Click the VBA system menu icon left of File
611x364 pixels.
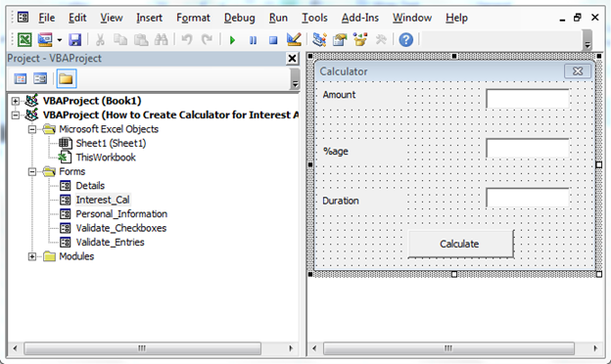coord(23,18)
